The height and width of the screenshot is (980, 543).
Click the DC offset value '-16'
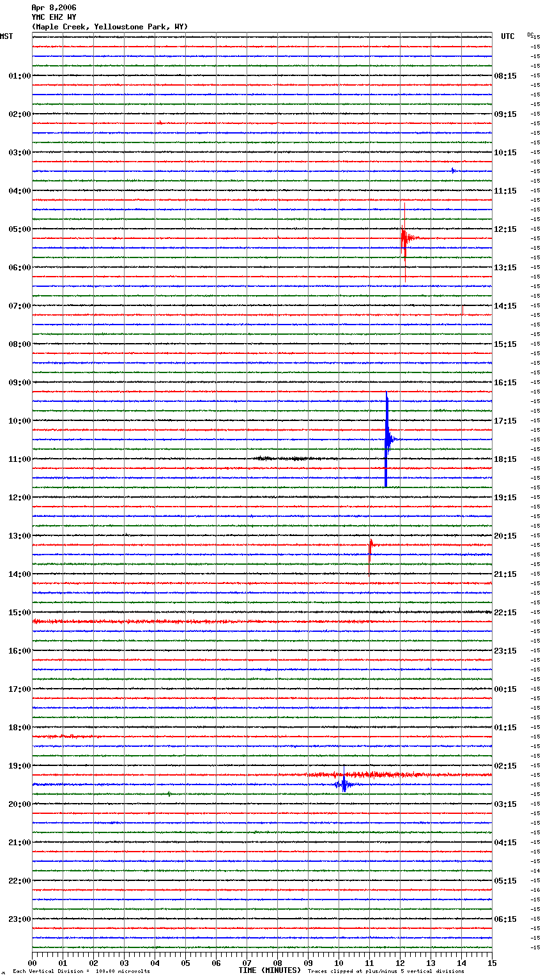[x=535, y=890]
